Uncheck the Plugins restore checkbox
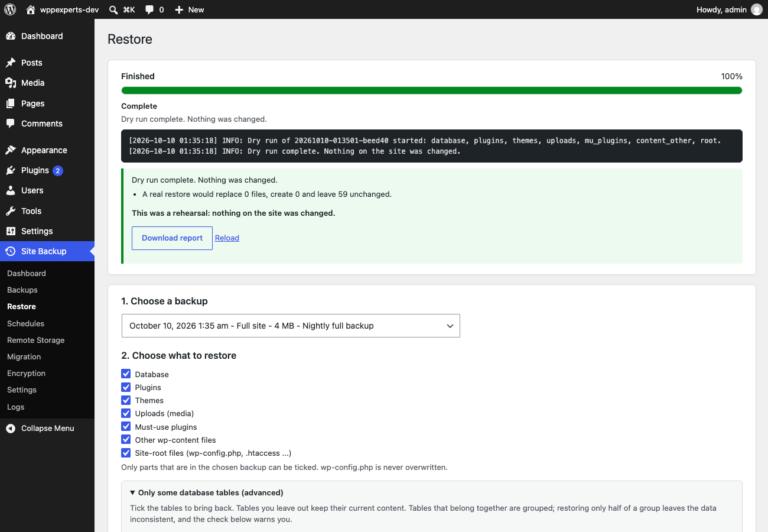This screenshot has height=532, width=768. tap(126, 387)
